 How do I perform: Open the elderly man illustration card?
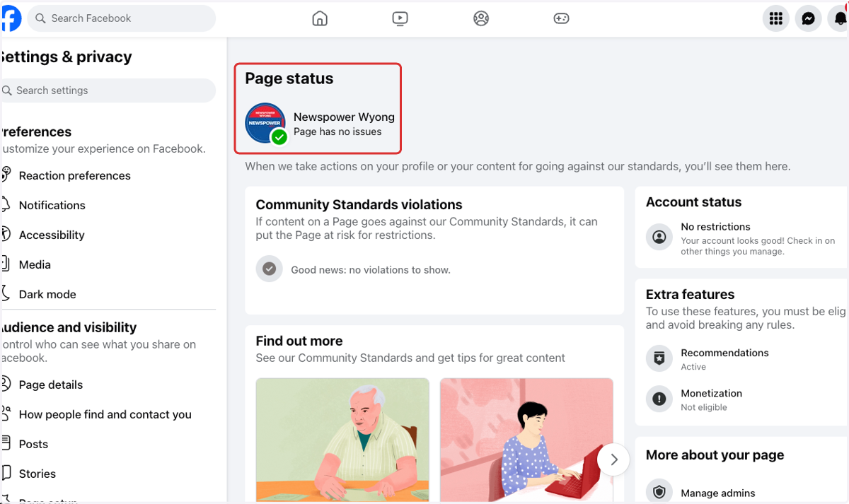tap(342, 440)
